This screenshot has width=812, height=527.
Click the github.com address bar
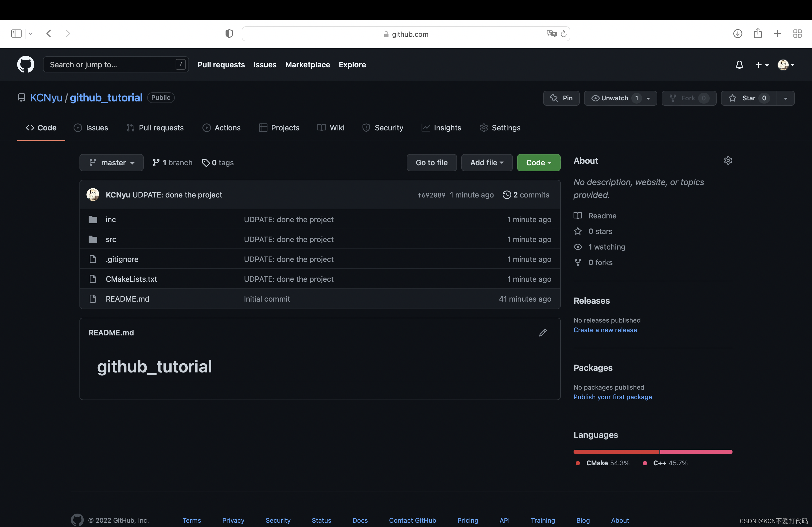click(x=406, y=34)
